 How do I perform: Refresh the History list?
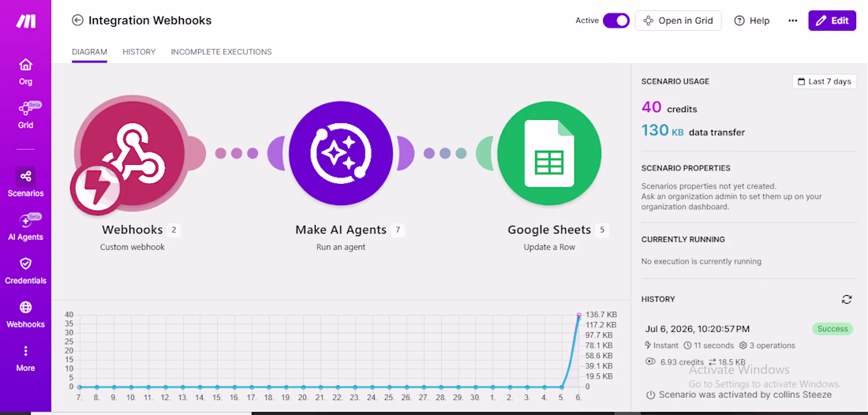(847, 299)
